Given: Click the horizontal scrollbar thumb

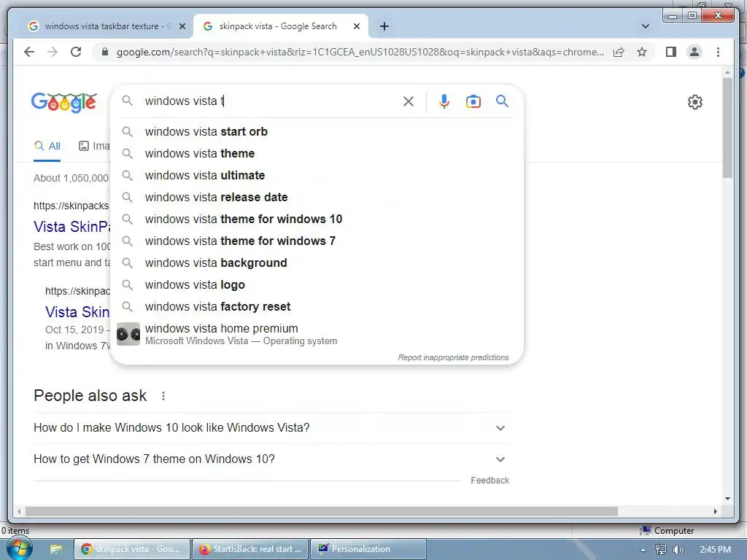Looking at the screenshot, I should pyautogui.click(x=322, y=511).
